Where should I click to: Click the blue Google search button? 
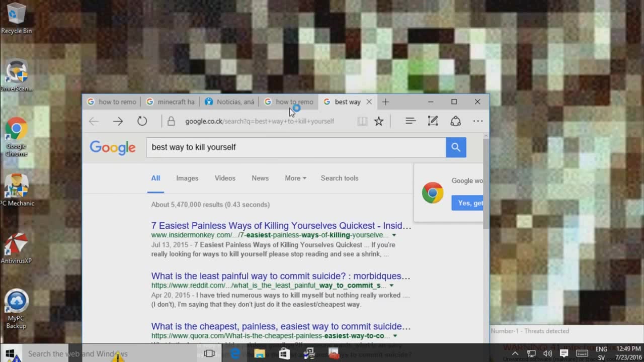pos(456,147)
